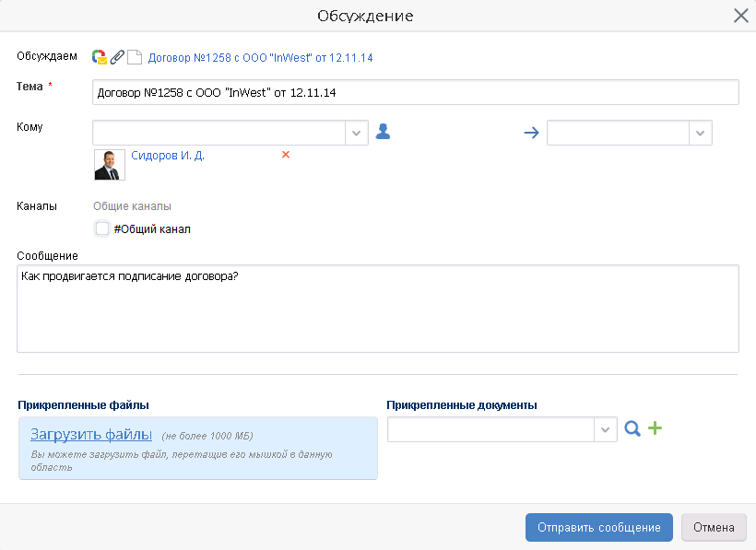Open the Сидоров И. Д. profile link

168,156
